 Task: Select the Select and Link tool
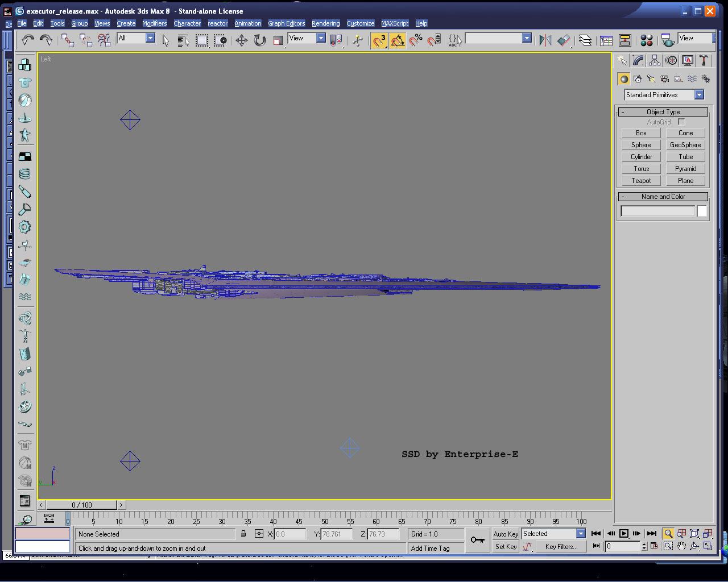click(68, 40)
